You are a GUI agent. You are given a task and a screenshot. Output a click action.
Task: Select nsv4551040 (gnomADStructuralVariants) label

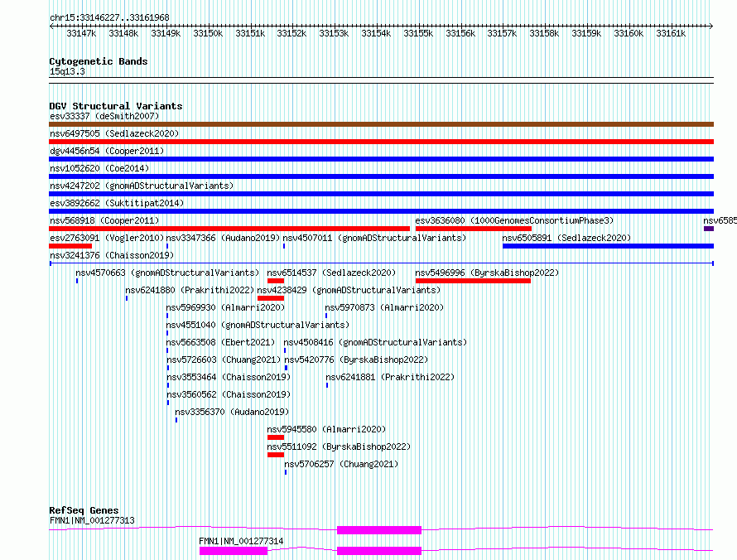pos(258,325)
